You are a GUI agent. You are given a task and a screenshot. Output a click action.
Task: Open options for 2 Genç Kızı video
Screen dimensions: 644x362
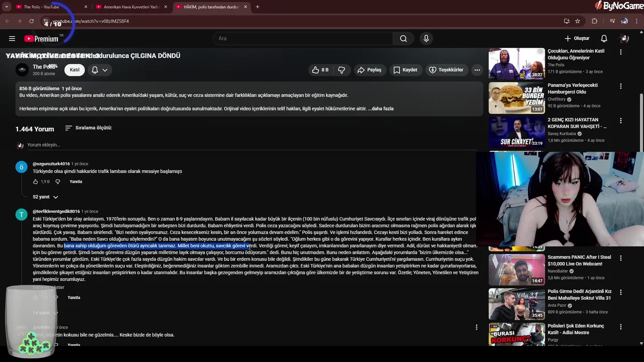coord(620,121)
